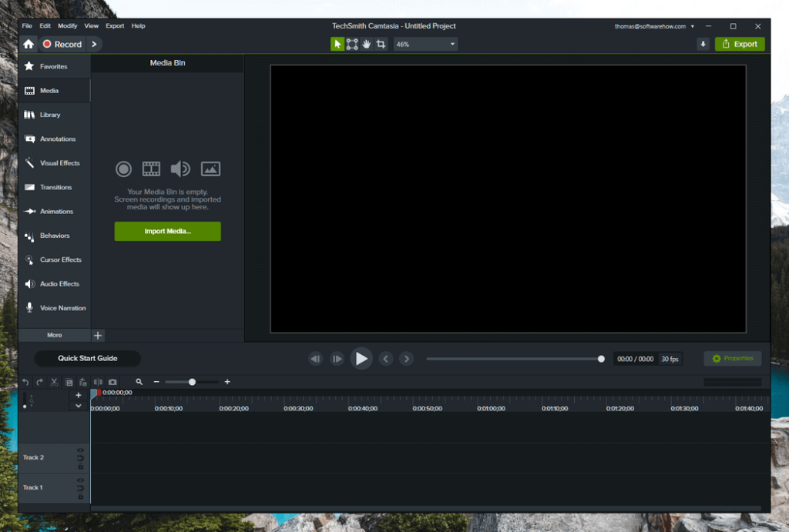789x532 pixels.
Task: Click the timeline magnifier zoom icon
Action: click(x=139, y=382)
